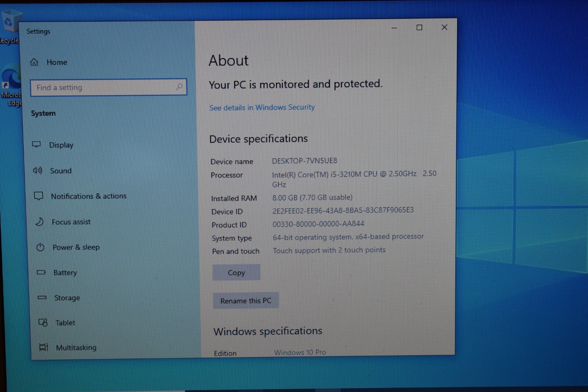
Task: Open Storage settings page
Action: point(67,298)
